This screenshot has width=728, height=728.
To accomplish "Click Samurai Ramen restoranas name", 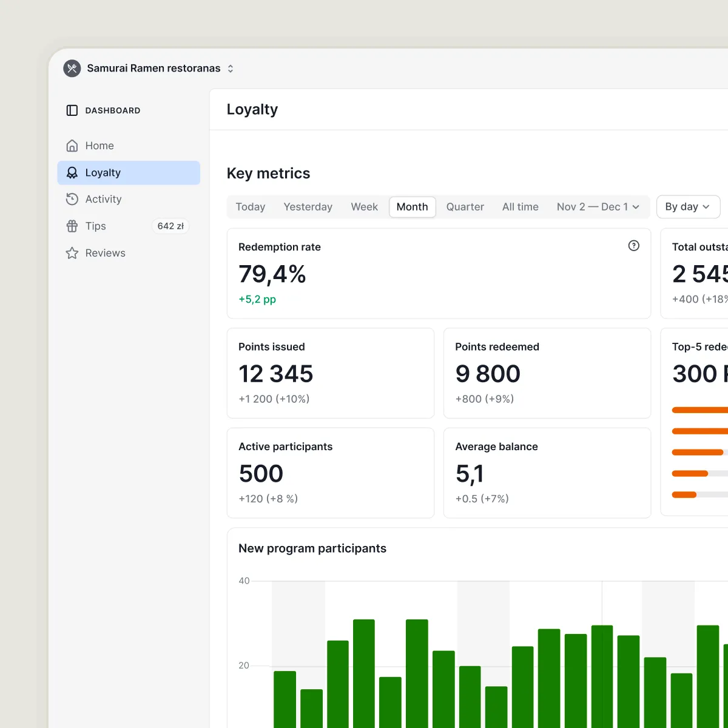I will tap(153, 68).
